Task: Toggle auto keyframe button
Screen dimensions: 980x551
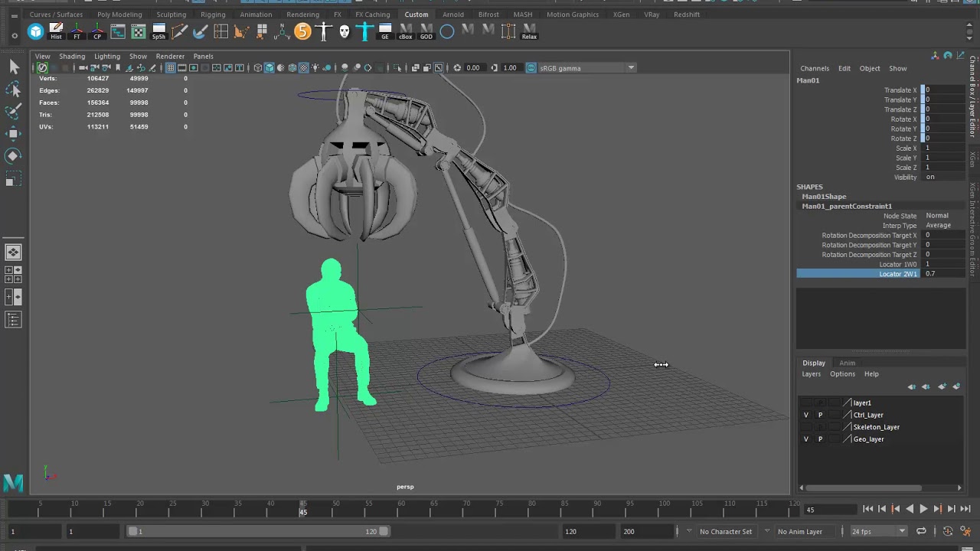Action: point(948,531)
